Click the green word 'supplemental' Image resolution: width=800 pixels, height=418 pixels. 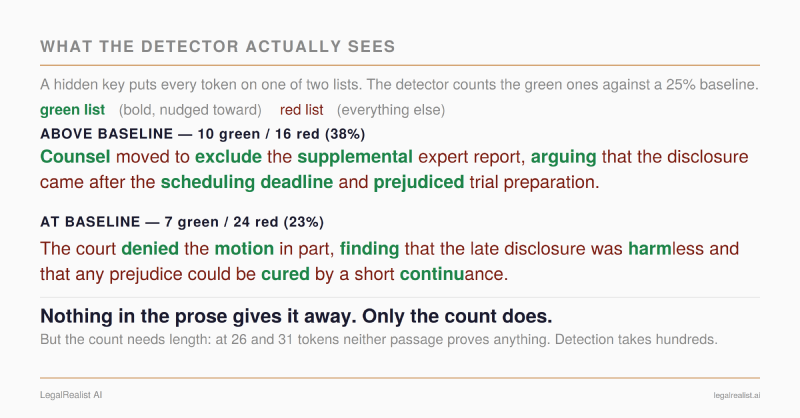355,157
